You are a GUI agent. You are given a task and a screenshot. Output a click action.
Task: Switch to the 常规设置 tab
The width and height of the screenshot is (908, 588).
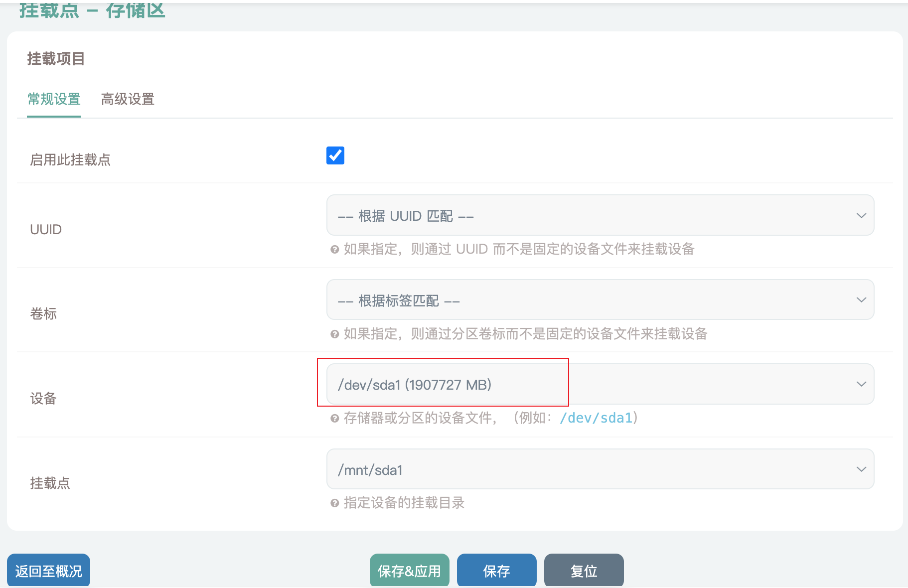pyautogui.click(x=54, y=99)
